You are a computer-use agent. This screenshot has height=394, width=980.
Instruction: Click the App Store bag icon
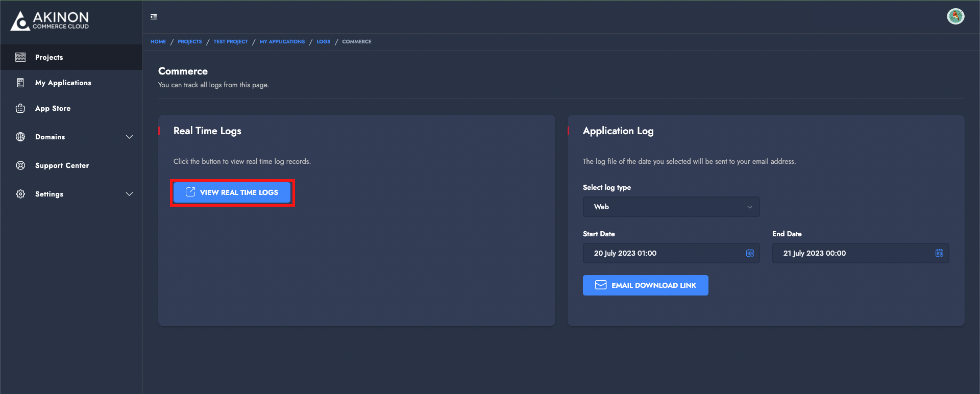click(x=20, y=108)
